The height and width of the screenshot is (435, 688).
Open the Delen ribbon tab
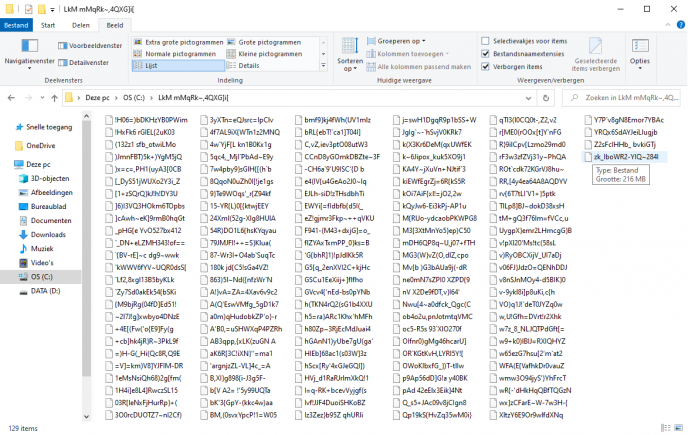point(81,25)
